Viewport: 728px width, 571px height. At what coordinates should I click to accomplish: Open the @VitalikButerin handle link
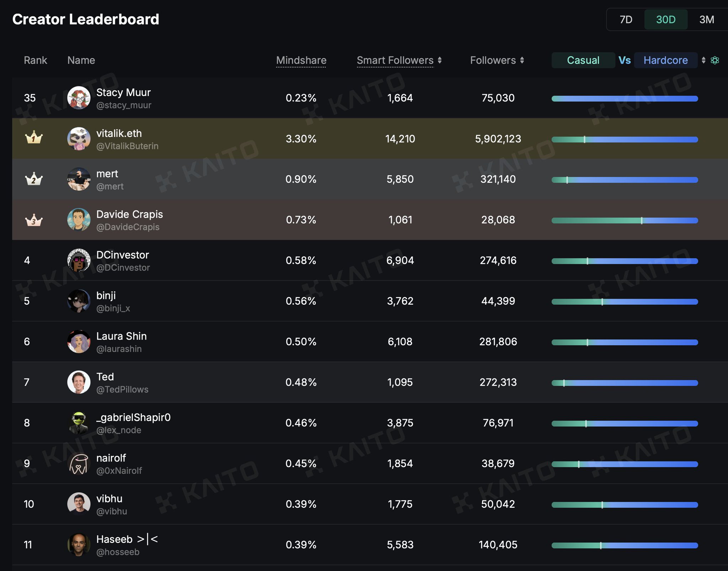tap(127, 146)
